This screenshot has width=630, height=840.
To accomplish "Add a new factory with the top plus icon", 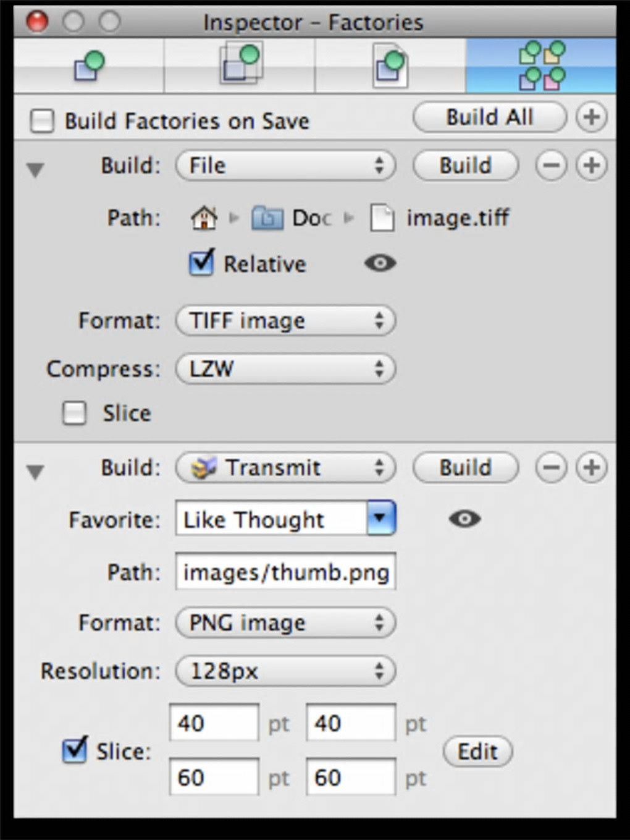I will 591,117.
